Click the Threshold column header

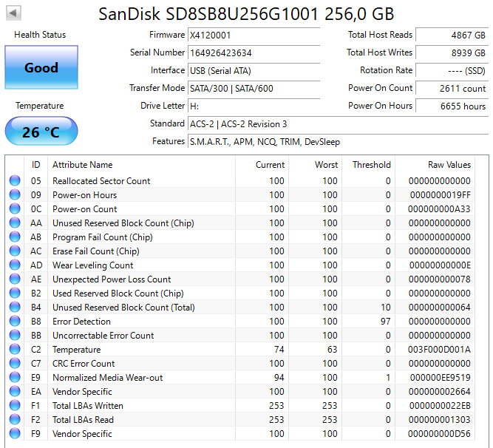click(371, 165)
